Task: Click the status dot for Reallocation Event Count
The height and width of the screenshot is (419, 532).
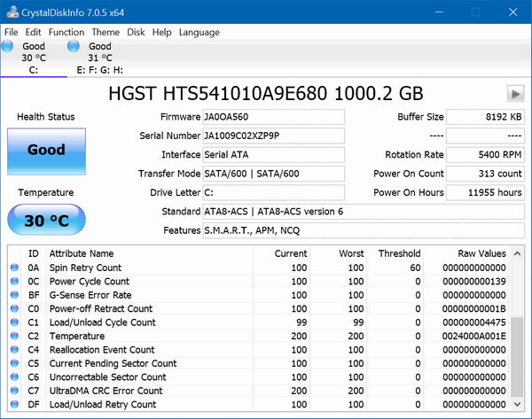Action: [14, 350]
